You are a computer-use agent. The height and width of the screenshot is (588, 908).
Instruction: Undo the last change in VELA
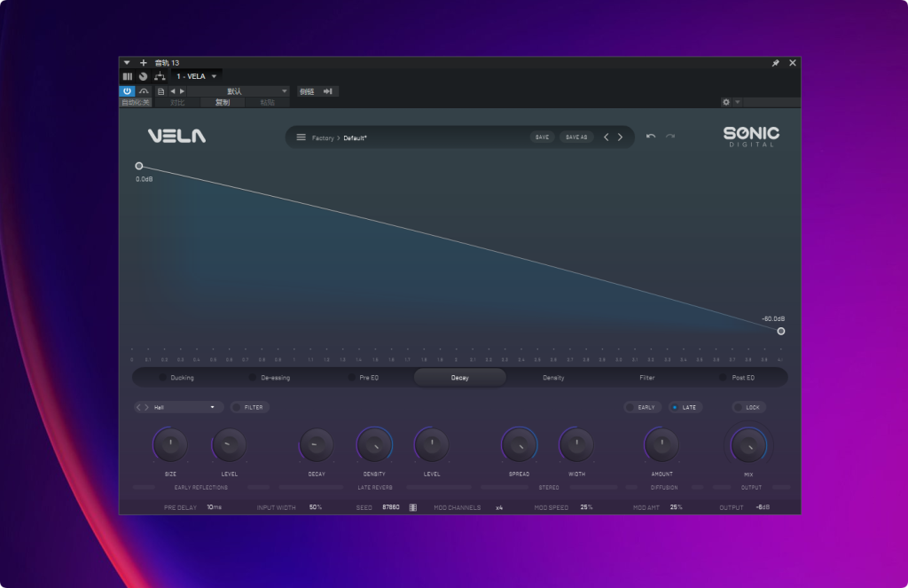[x=651, y=137]
